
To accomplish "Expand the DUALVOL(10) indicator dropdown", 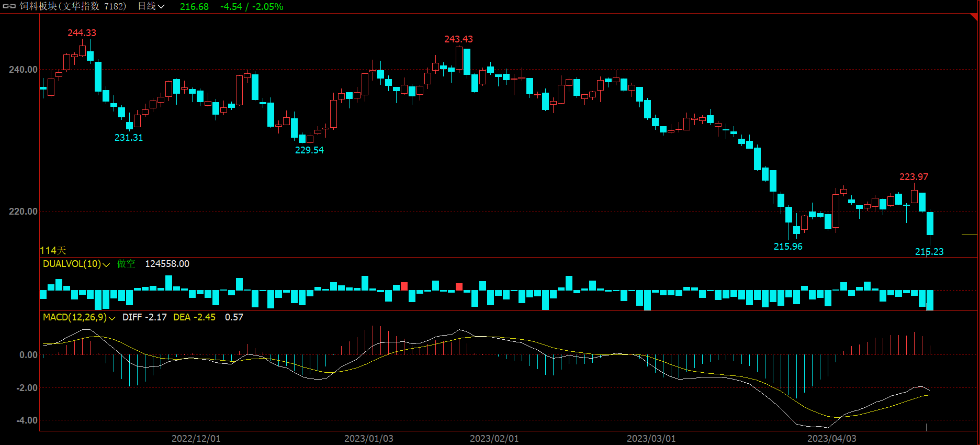I will point(76,264).
